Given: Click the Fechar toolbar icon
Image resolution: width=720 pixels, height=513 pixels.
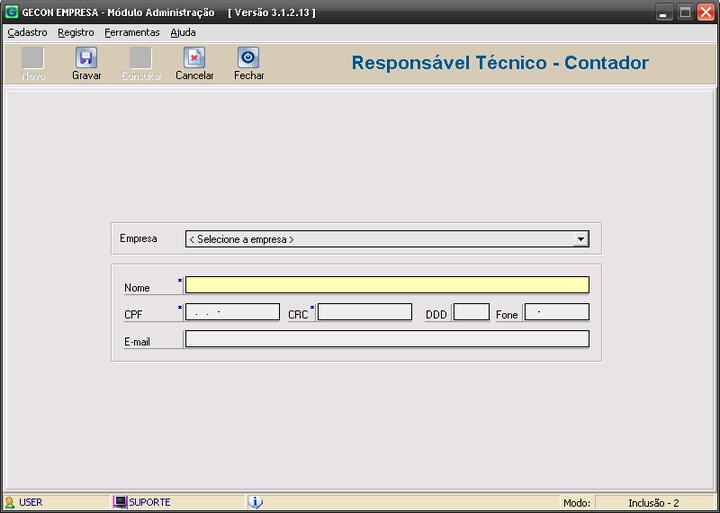Looking at the screenshot, I should (x=248, y=58).
